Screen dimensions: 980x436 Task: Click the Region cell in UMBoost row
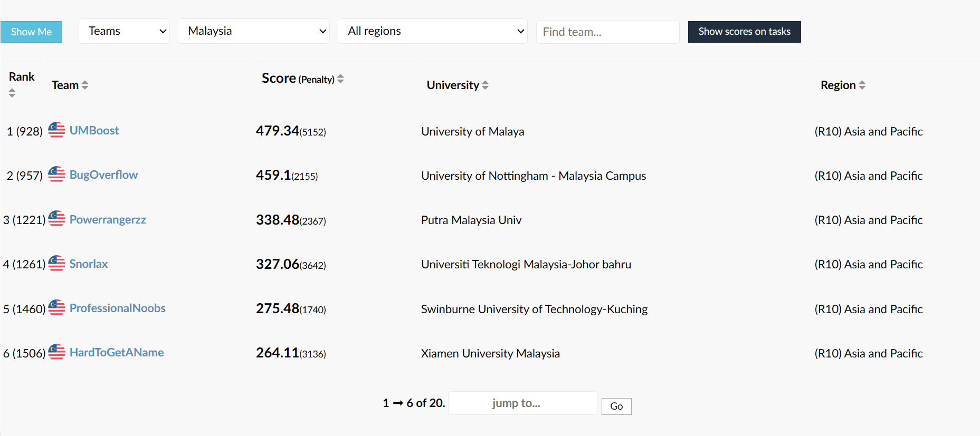coord(869,131)
